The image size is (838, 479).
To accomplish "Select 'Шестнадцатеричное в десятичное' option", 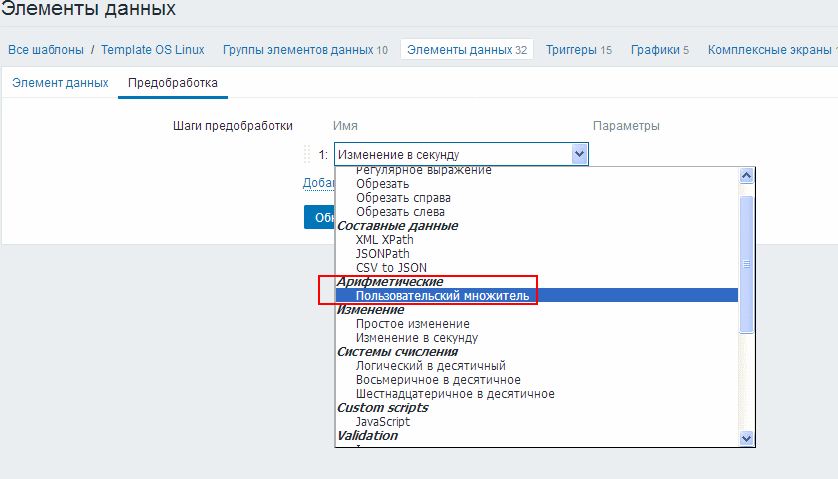I will [x=455, y=394].
